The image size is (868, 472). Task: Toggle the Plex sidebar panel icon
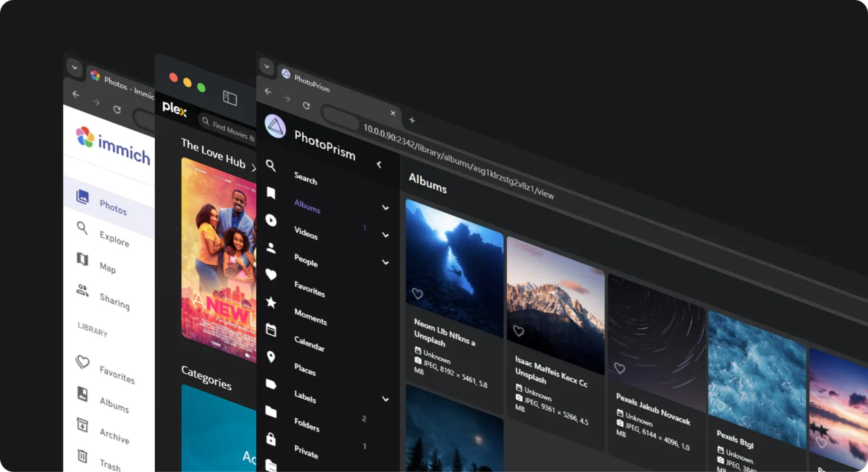[230, 98]
